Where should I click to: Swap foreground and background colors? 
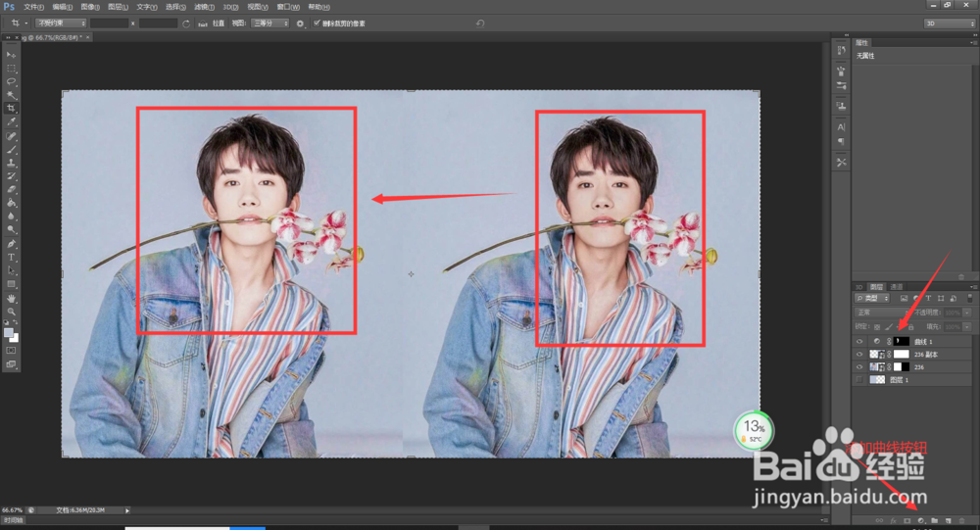pyautogui.click(x=16, y=323)
